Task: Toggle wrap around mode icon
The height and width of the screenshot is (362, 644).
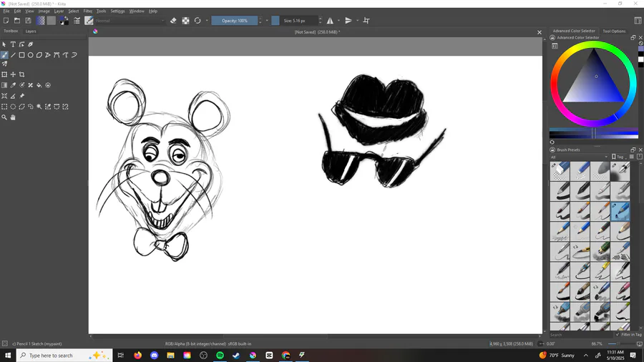Action: click(x=366, y=21)
